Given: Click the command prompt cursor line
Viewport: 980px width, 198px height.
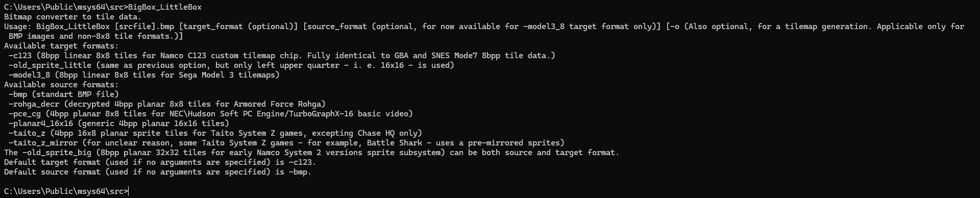Looking at the screenshot, I should 66,191.
